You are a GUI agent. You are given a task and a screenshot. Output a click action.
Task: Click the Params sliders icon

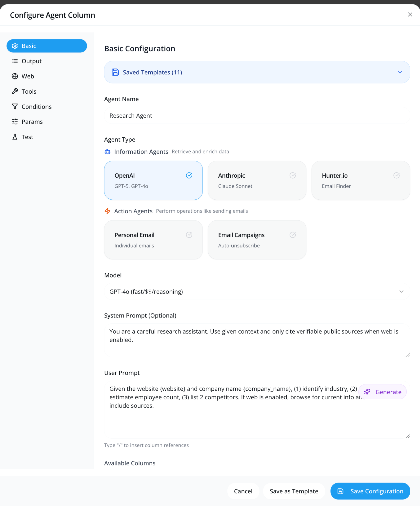[x=15, y=122]
